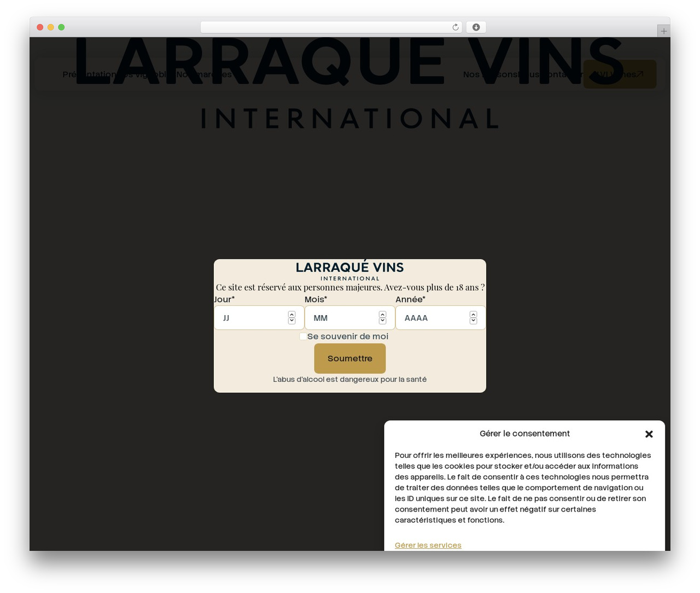Open the 'Gérer les services' link

(x=428, y=545)
